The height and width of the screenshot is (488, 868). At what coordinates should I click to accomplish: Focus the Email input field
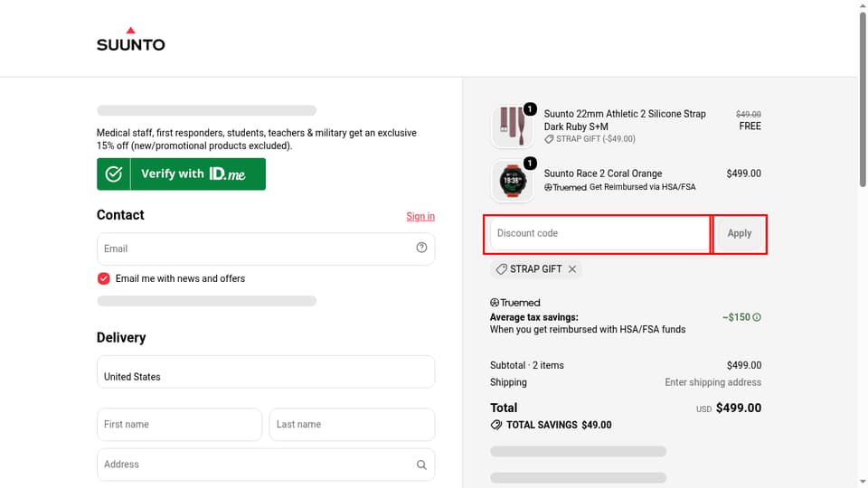(x=266, y=249)
